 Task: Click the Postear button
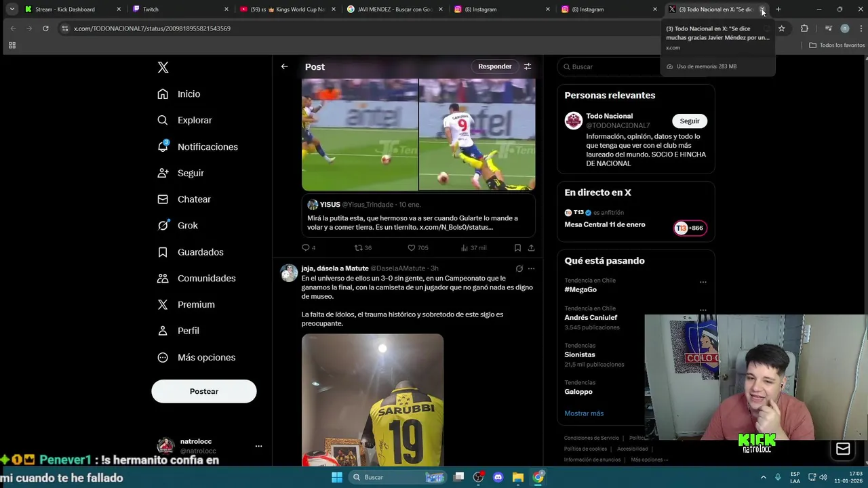[x=204, y=391]
